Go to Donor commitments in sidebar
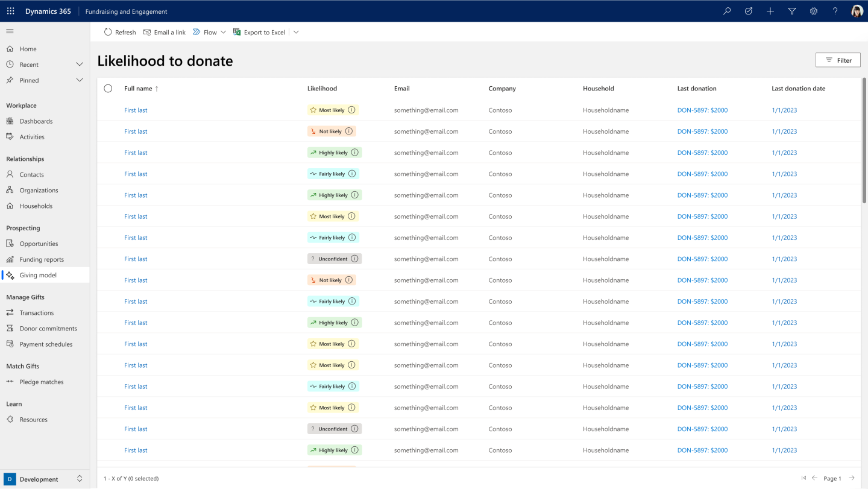Image resolution: width=868 pixels, height=489 pixels. point(48,329)
